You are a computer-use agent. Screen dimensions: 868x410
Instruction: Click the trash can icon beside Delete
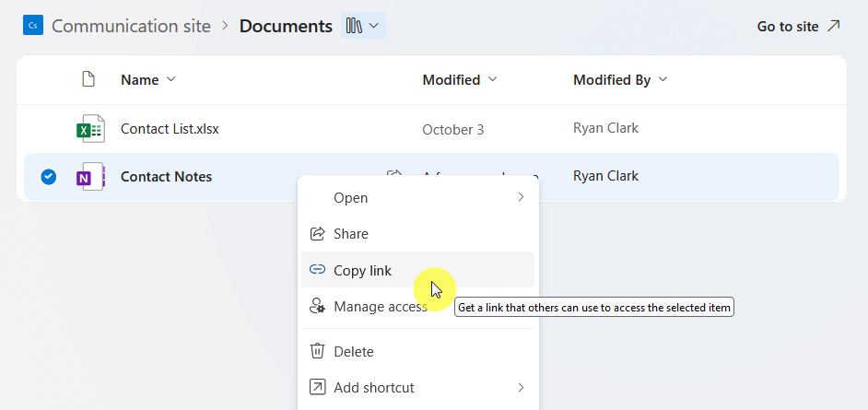317,351
